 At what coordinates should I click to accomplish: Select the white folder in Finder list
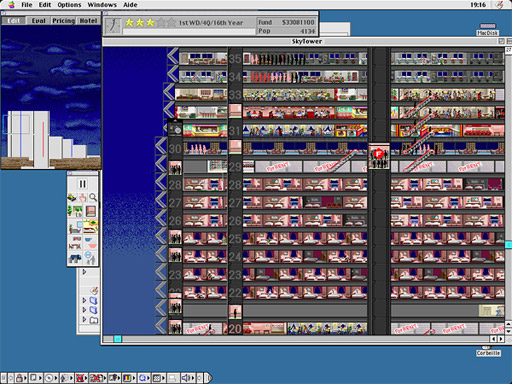(x=94, y=320)
